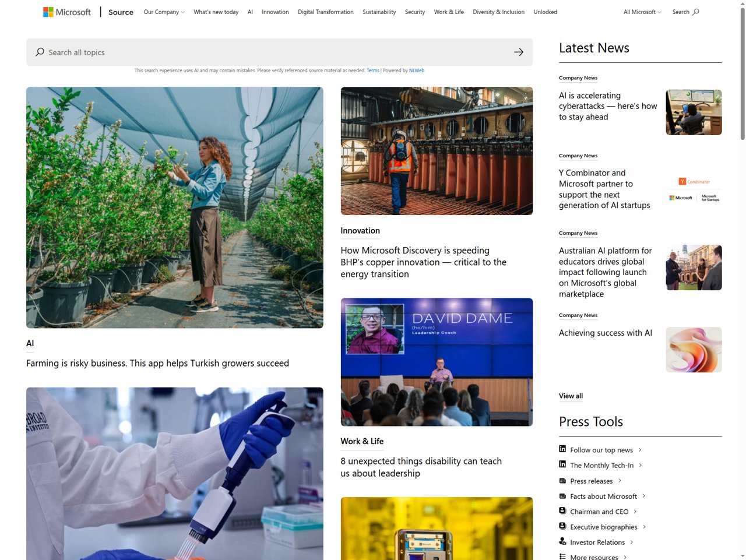Open the Australian AI platform for educators article
Viewport: 746px width, 560px height.
[x=605, y=272]
